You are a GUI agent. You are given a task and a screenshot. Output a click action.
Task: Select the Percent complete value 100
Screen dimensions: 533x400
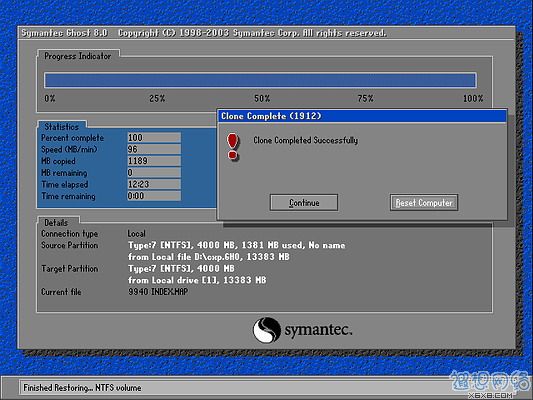click(154, 138)
